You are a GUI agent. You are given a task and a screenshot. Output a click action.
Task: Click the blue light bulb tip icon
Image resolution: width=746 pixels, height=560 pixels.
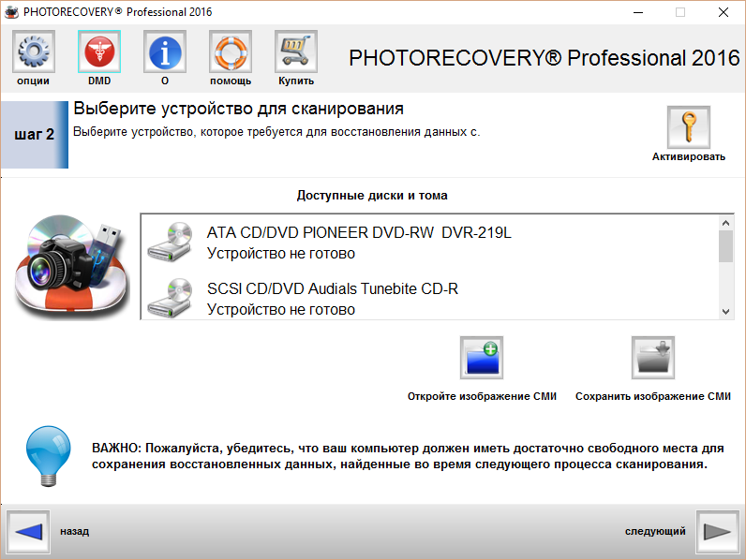point(49,456)
